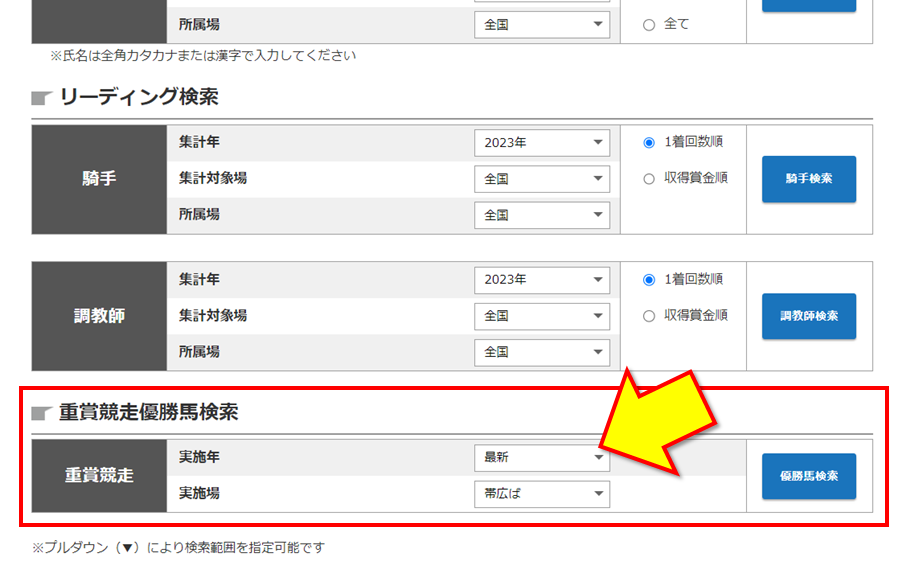The width and height of the screenshot is (907, 567).
Task: Click the 優勝馬検索 button
Action: coord(808,476)
